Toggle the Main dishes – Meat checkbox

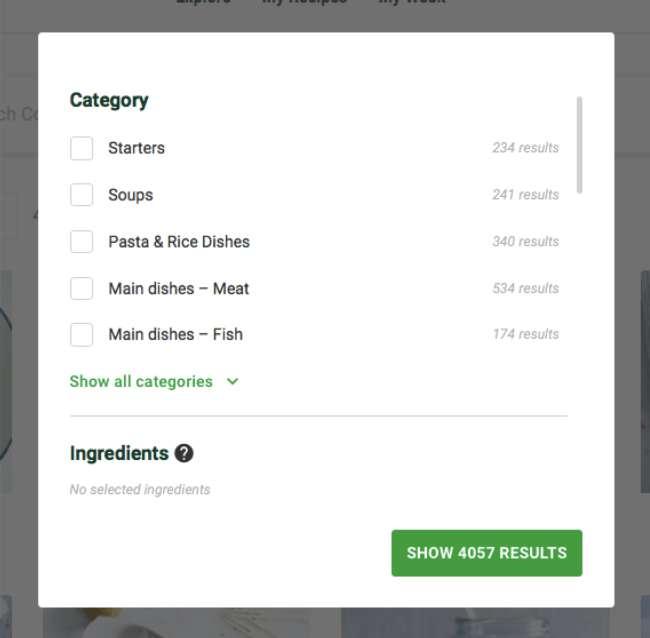tap(82, 288)
